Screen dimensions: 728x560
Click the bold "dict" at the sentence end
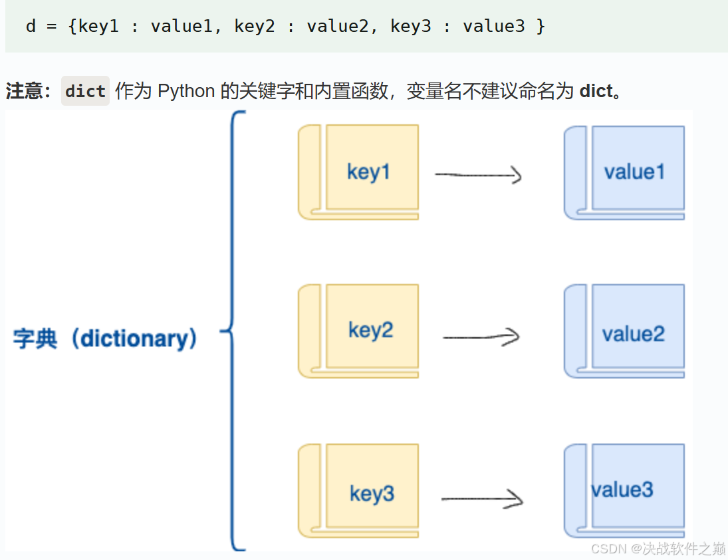(x=596, y=91)
